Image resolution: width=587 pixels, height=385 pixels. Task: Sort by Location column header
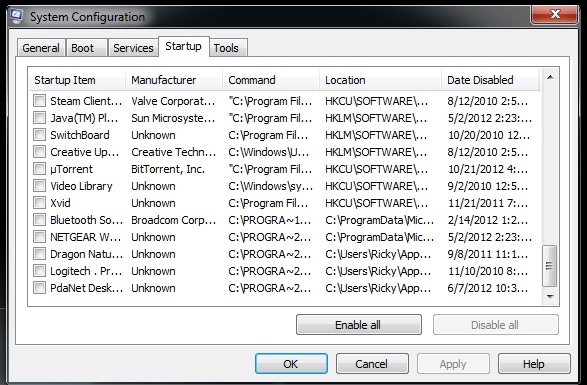coord(380,80)
